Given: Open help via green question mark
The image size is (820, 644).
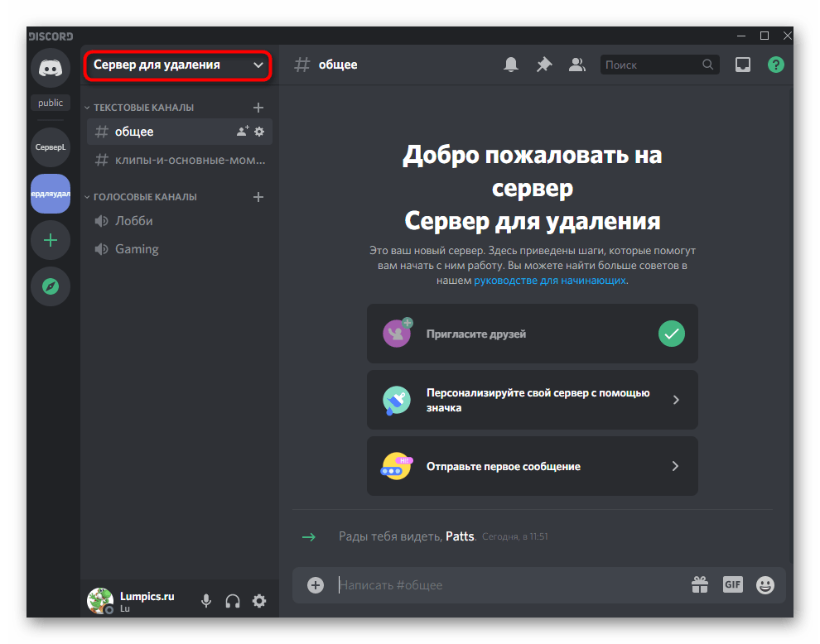Looking at the screenshot, I should 775,65.
